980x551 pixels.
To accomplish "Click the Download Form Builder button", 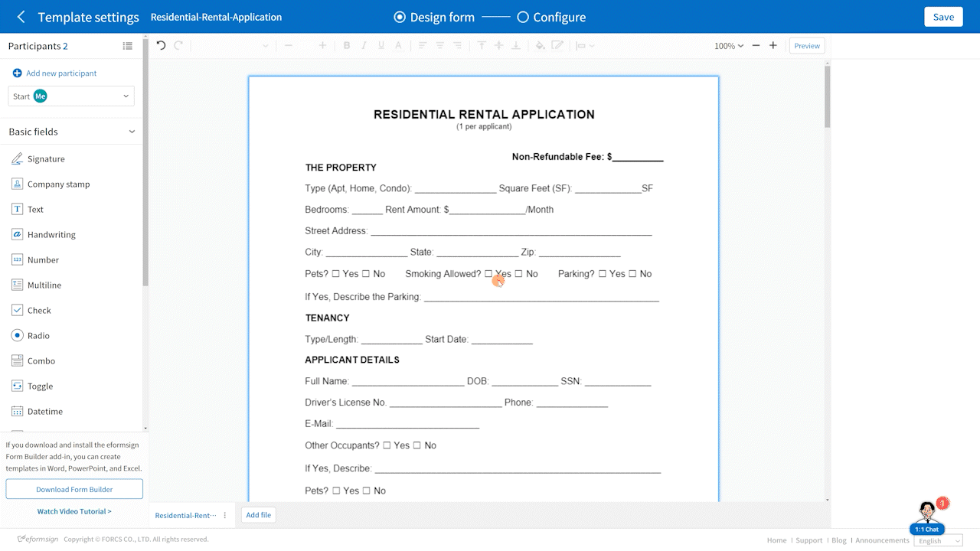I will point(74,489).
